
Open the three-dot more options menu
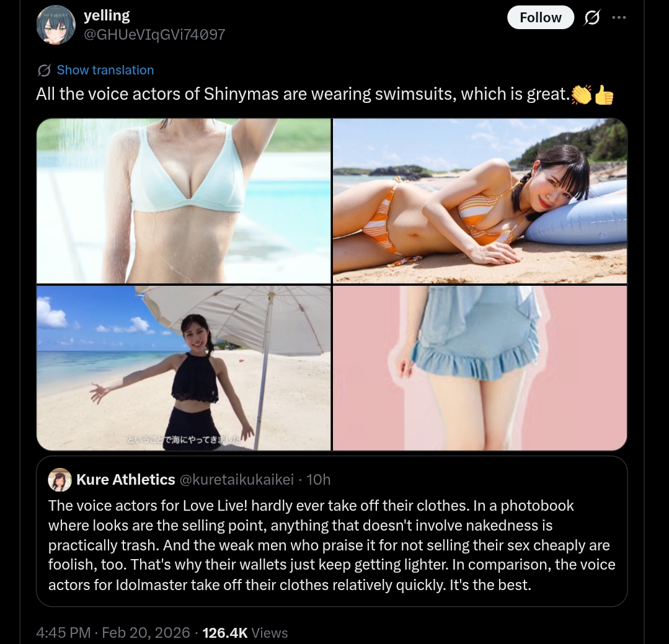click(619, 17)
